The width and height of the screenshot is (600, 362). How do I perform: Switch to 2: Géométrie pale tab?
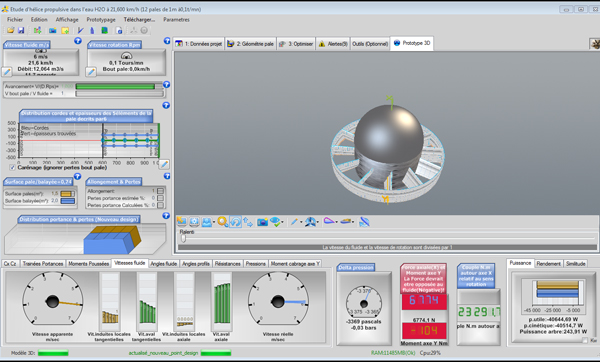click(251, 44)
